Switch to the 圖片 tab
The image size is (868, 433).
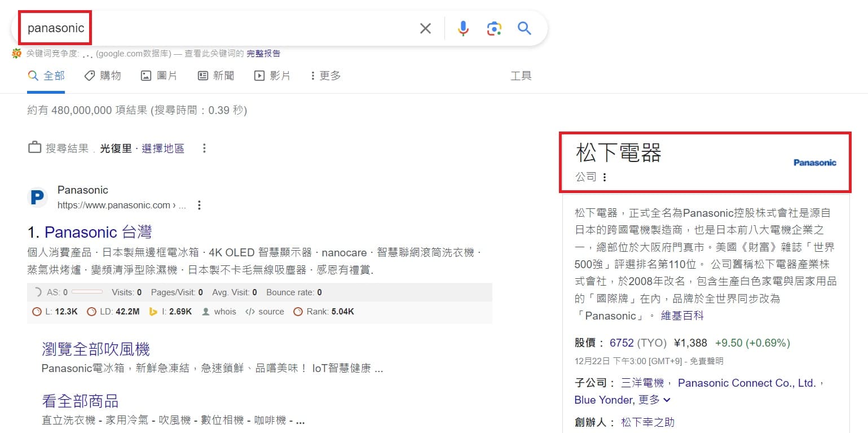159,76
